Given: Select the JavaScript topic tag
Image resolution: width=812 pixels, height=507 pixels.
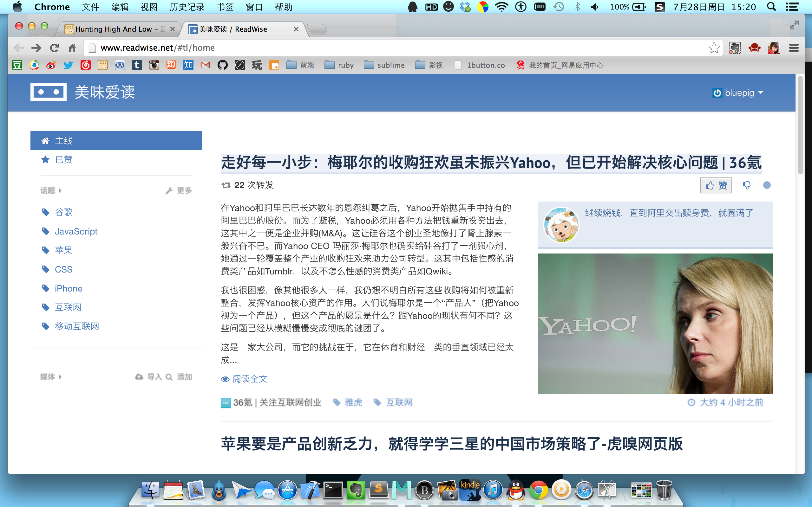Looking at the screenshot, I should (76, 231).
